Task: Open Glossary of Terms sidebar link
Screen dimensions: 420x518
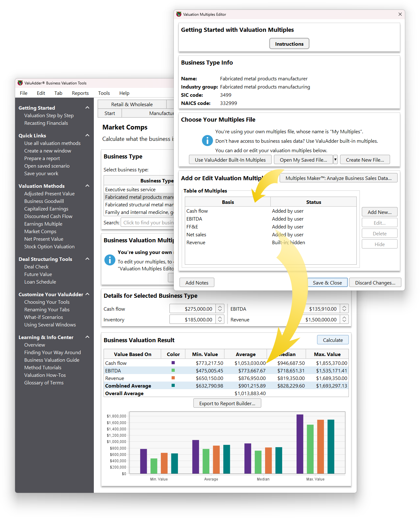Action: (44, 383)
